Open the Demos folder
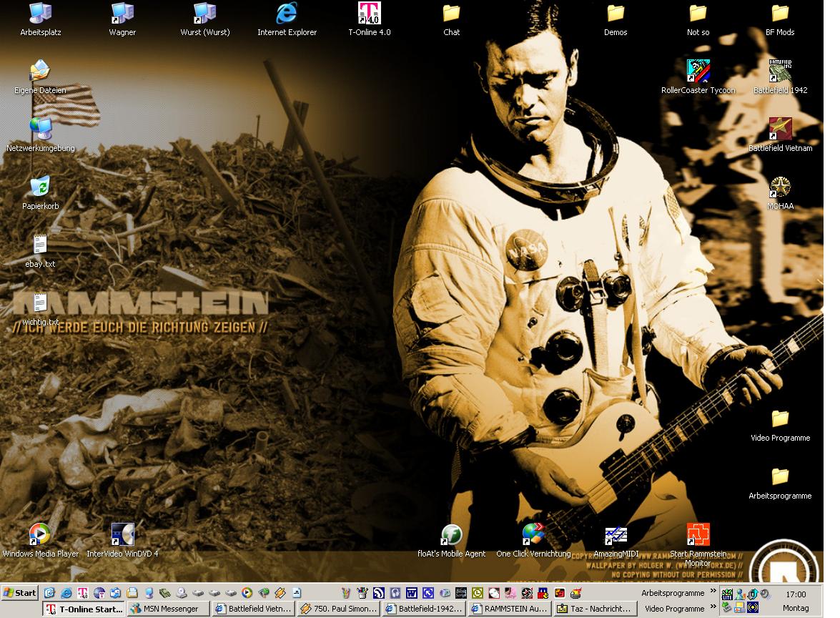The width and height of the screenshot is (840, 618). point(616,19)
